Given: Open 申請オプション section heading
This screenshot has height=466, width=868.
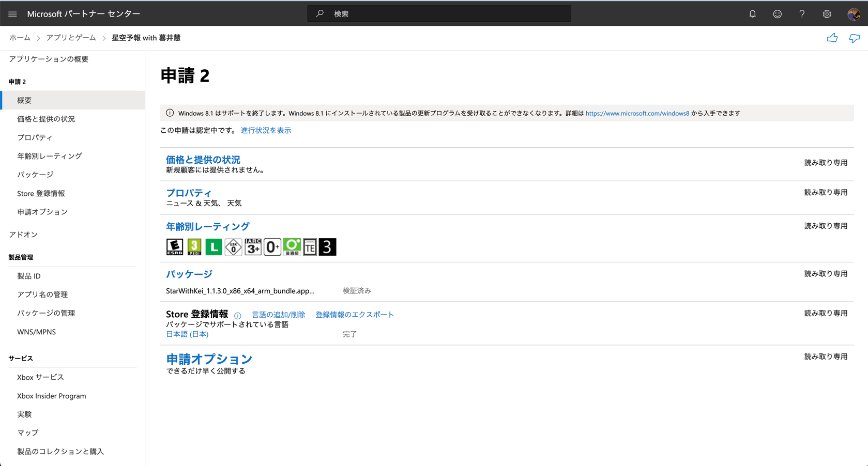Looking at the screenshot, I should click(209, 359).
